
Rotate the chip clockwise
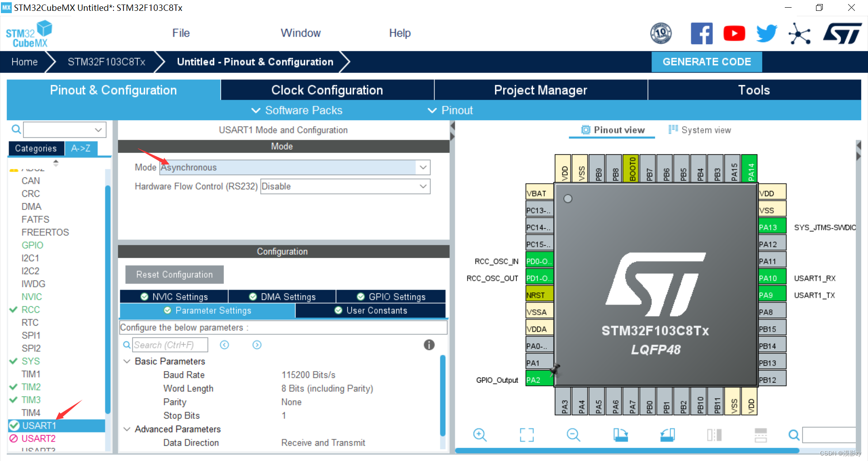[x=621, y=435]
